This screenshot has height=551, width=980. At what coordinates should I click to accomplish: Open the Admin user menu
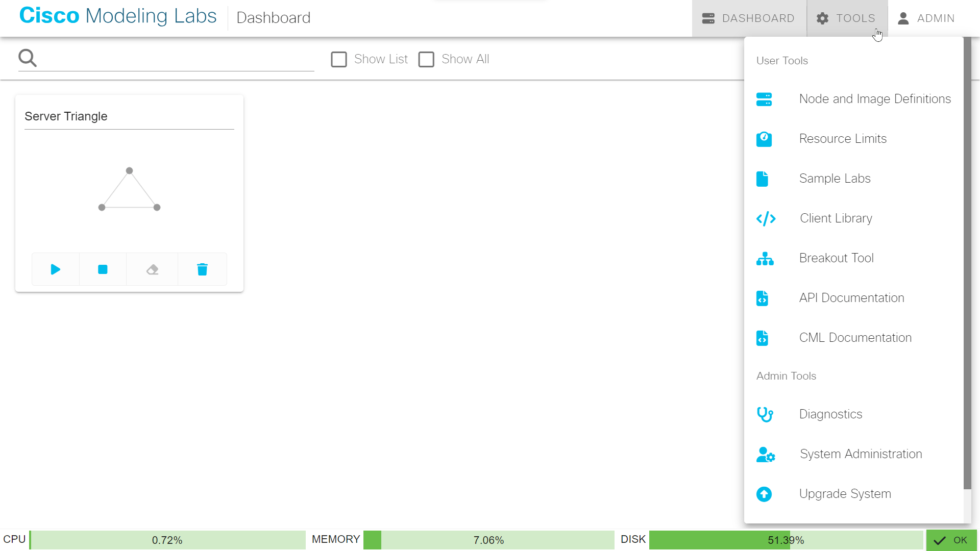coord(926,18)
